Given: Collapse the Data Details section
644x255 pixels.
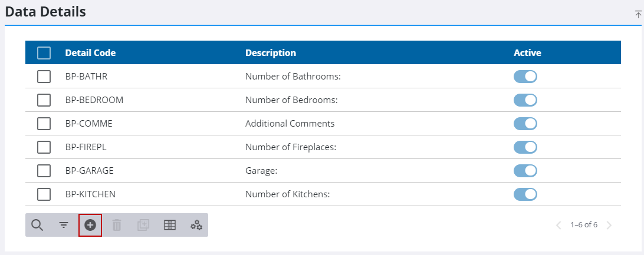Looking at the screenshot, I should click(x=638, y=14).
